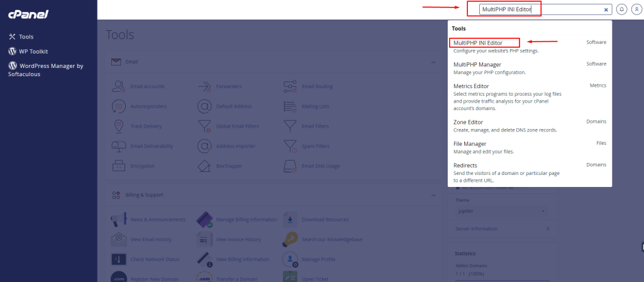Viewport: 644px width, 282px height.
Task: Open the Spam Filters icon
Action: pos(290,146)
